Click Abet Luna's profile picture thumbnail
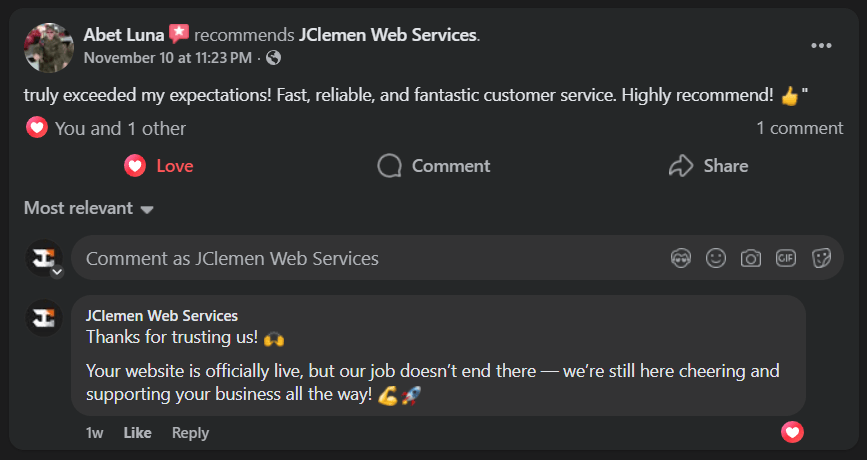 [x=49, y=47]
